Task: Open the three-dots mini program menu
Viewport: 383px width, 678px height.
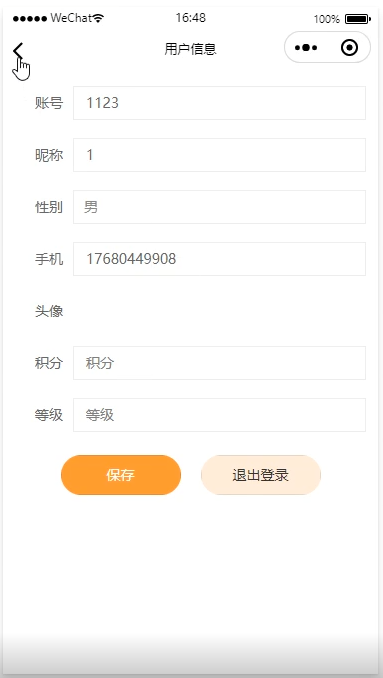Action: tap(306, 48)
